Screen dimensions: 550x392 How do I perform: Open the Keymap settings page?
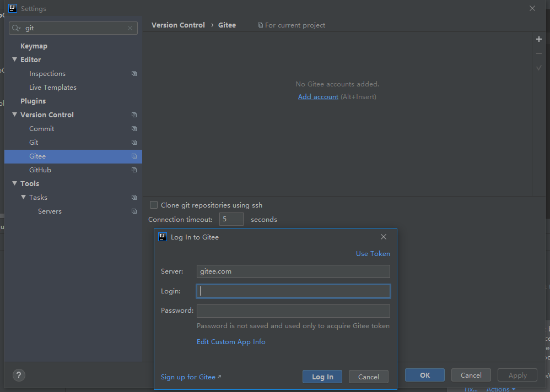coord(34,46)
